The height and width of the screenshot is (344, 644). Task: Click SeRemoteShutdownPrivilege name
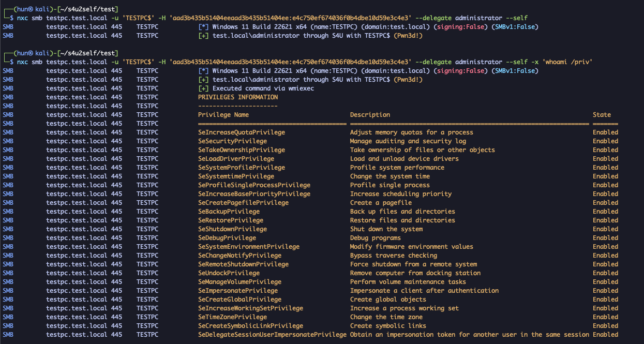(x=244, y=264)
